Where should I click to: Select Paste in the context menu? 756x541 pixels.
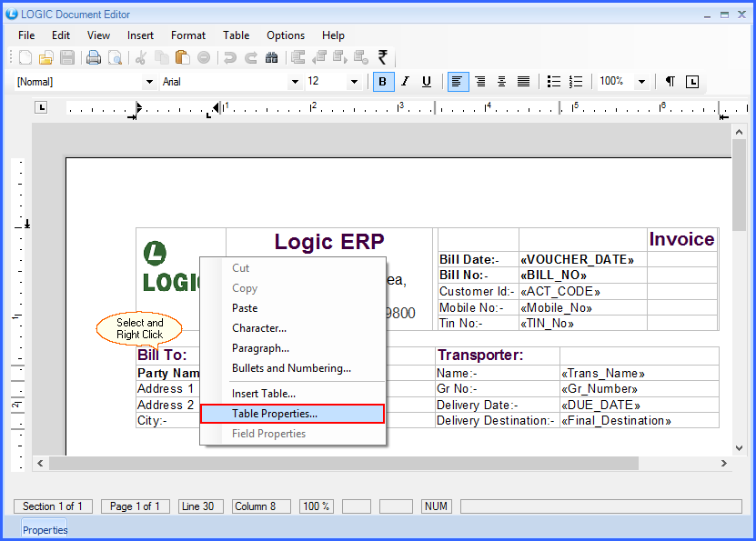(292, 308)
